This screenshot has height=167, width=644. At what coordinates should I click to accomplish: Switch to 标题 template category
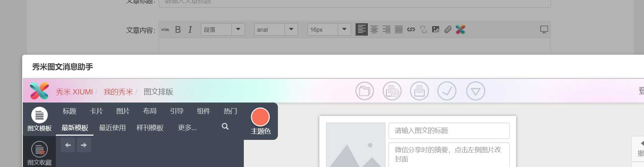coord(69,111)
